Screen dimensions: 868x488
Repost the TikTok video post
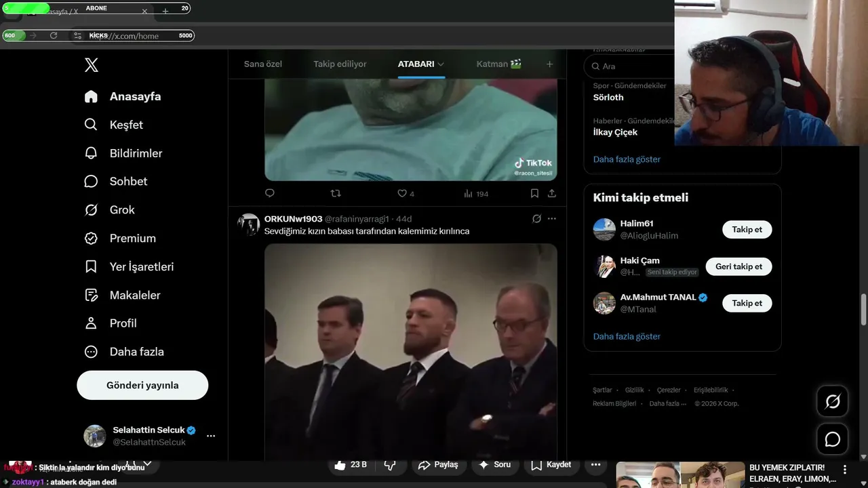click(x=335, y=193)
